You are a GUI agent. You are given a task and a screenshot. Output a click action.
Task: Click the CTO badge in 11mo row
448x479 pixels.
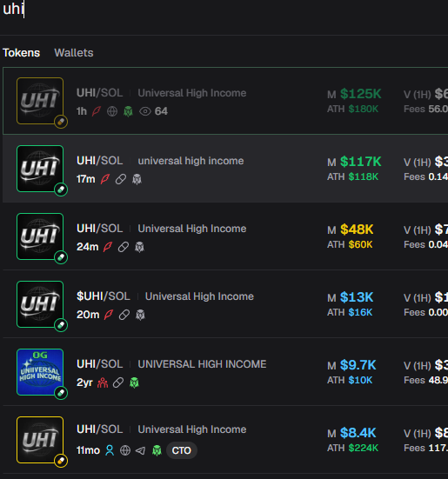182,450
